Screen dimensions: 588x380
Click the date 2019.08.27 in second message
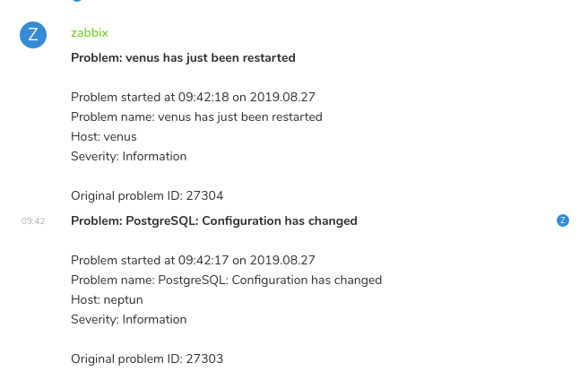[282, 260]
